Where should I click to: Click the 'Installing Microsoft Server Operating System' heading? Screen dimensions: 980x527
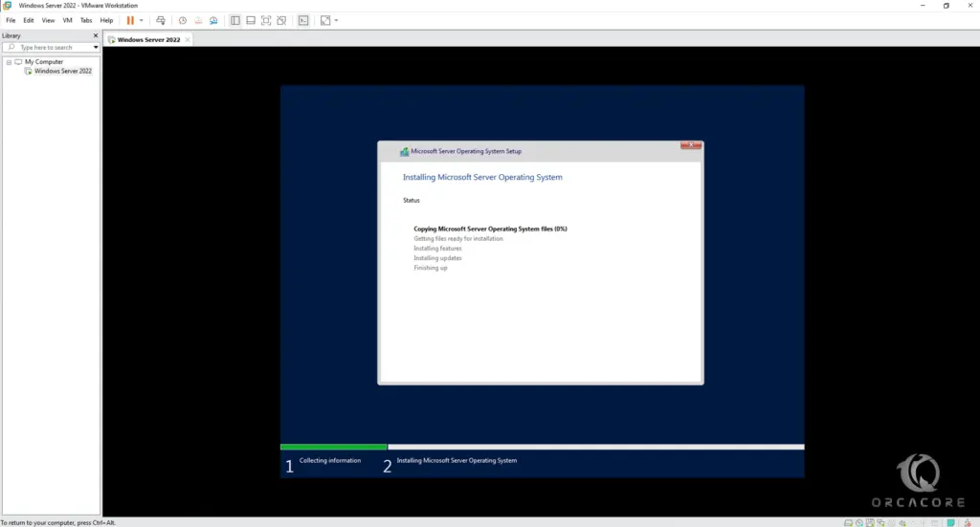(x=482, y=177)
